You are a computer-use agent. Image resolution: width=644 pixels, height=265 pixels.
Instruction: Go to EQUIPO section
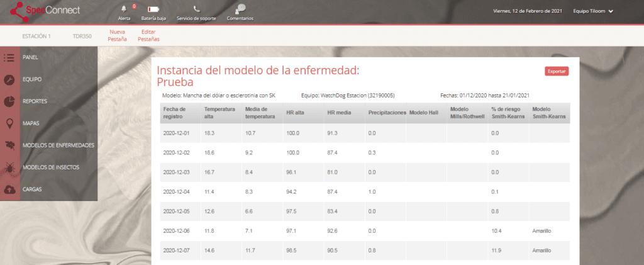coord(31,79)
